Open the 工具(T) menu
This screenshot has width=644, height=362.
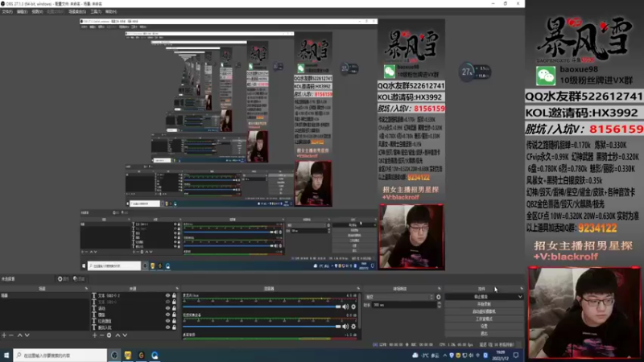coord(96,11)
